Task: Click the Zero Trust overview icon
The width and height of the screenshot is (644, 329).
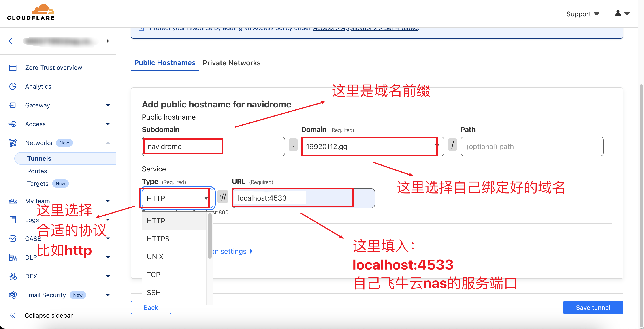Action: point(13,68)
